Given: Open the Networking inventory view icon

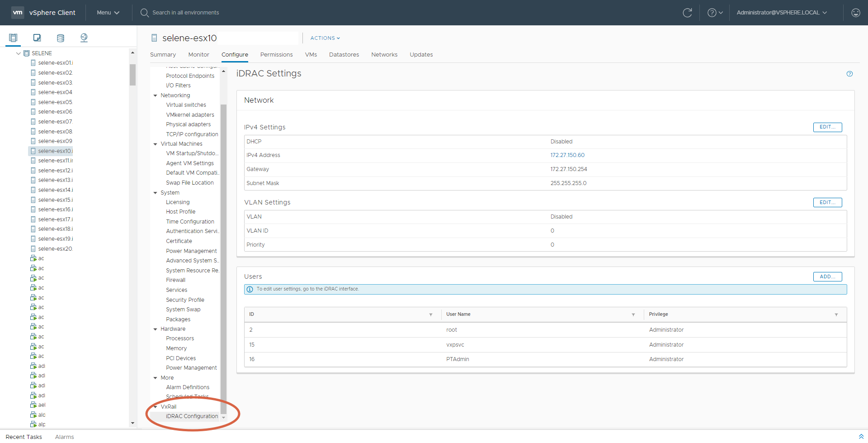Looking at the screenshot, I should coord(84,38).
